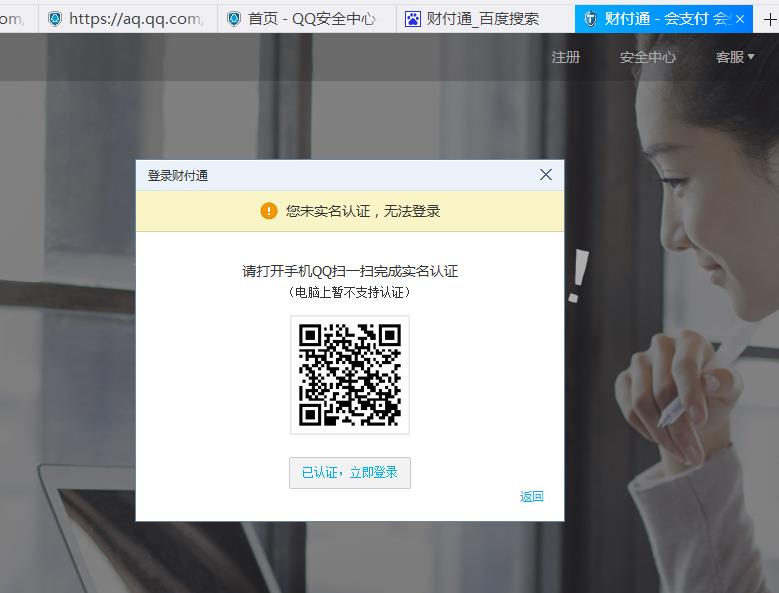Switch to the aq.qq.com browser tab
The width and height of the screenshot is (779, 593).
(128, 19)
